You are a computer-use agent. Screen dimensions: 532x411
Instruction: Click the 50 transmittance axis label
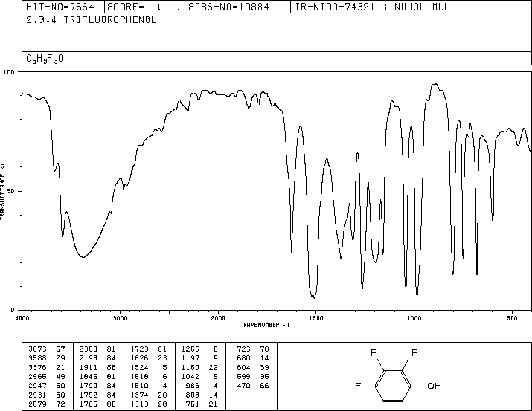[x=12, y=191]
